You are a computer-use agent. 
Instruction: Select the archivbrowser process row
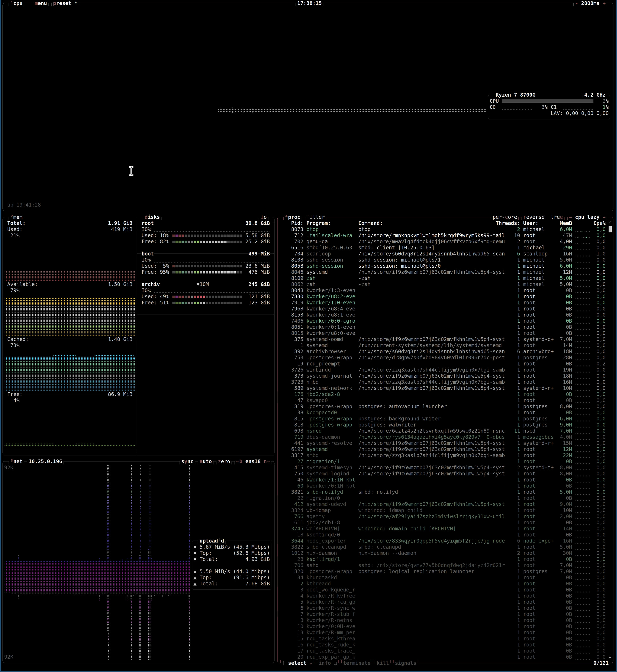(448, 351)
